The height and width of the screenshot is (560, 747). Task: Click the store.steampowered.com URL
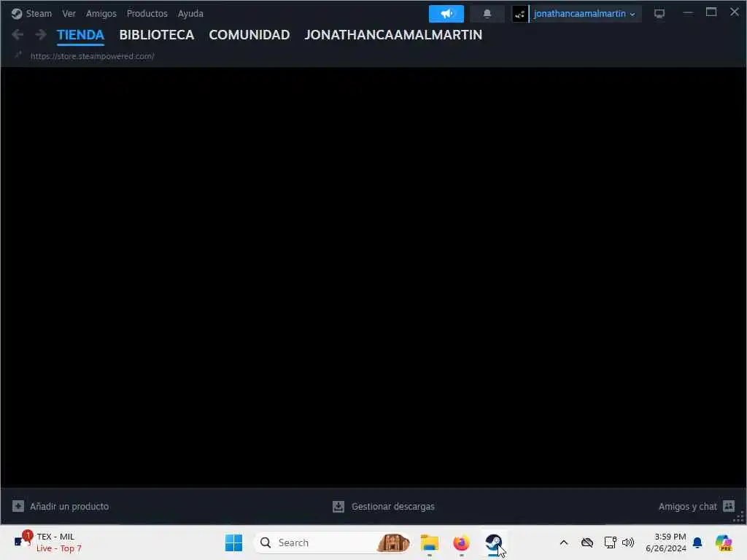point(93,56)
